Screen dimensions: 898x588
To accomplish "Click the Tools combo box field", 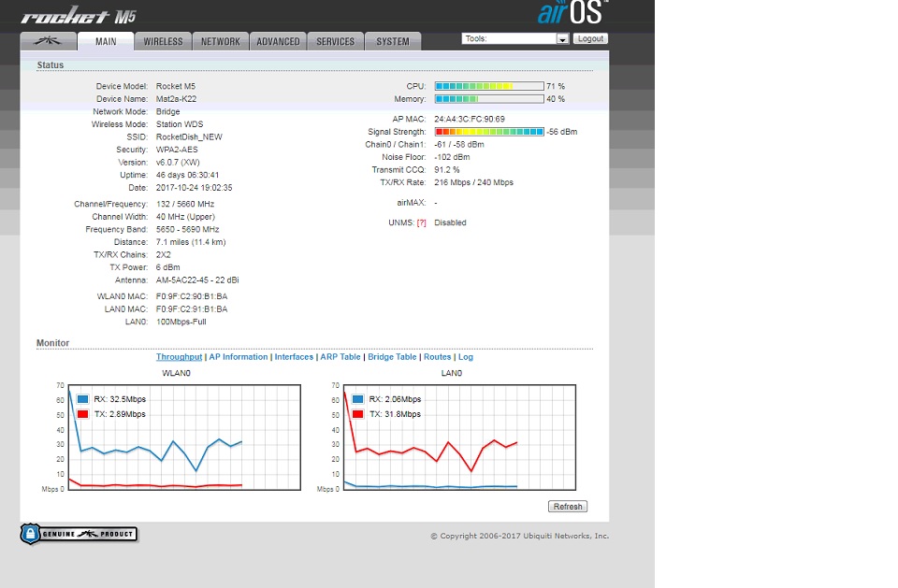I will click(514, 39).
